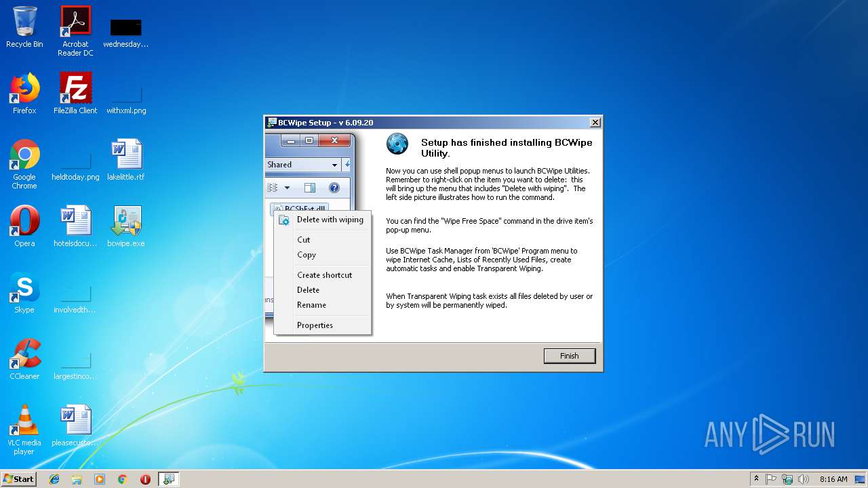The image size is (868, 488).
Task: Open the volume speaker tray icon
Action: (x=804, y=479)
